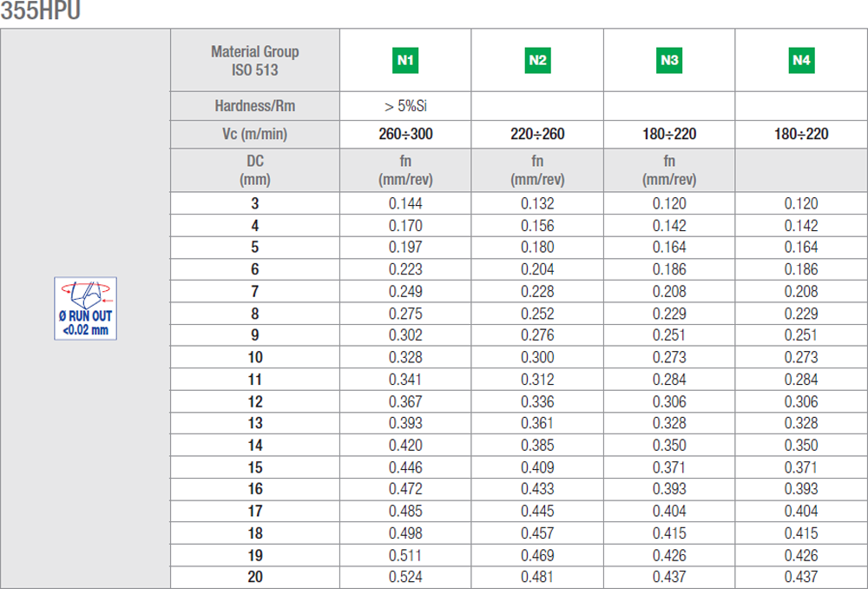The image size is (868, 589).
Task: Click the '> 5%Si' hardness value
Action: coord(405,106)
